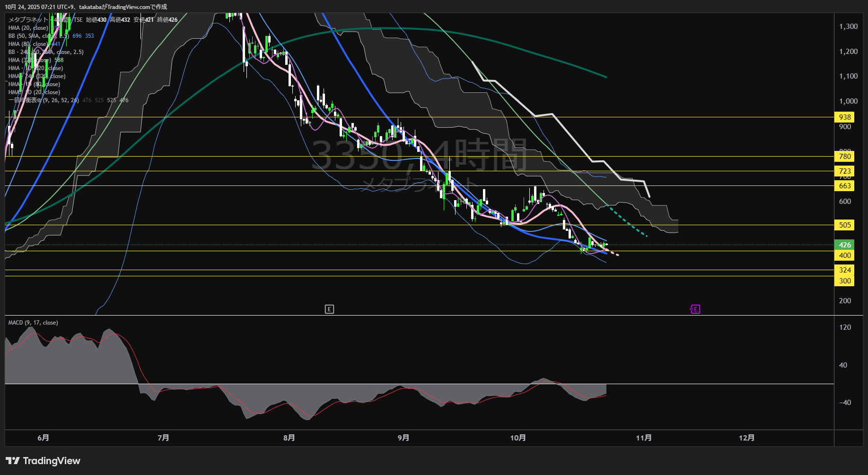Viewport: 868px width, 475px height.
Task: Click the Ichimoku (9, 26, 52, 26) legend entry
Action: (x=44, y=100)
